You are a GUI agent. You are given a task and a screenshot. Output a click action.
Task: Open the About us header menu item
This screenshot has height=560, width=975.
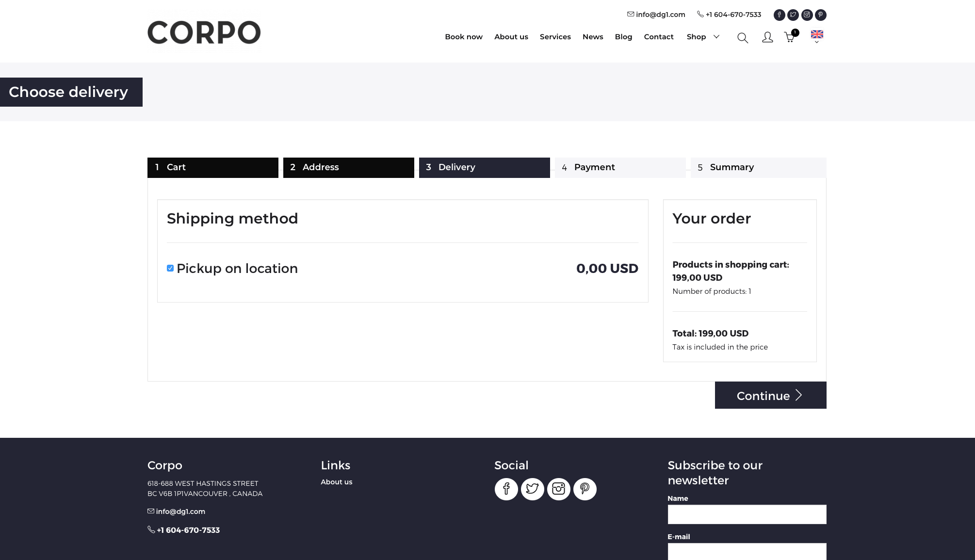click(x=511, y=37)
